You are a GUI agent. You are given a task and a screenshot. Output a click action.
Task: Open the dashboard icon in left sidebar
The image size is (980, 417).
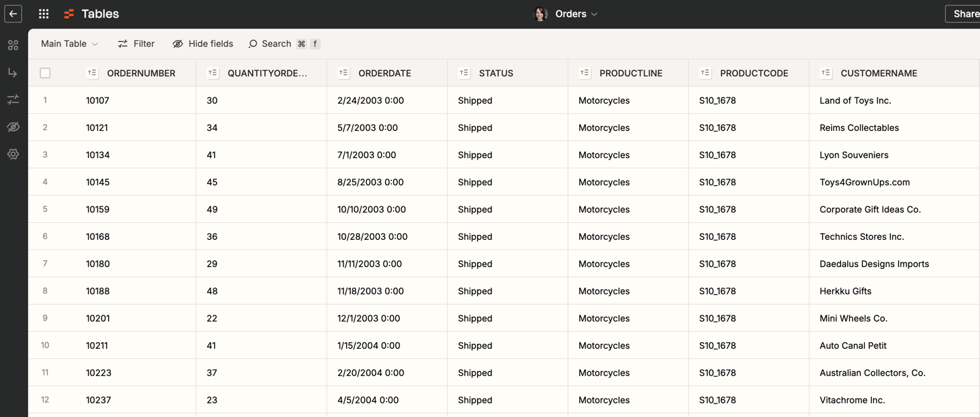tap(13, 46)
